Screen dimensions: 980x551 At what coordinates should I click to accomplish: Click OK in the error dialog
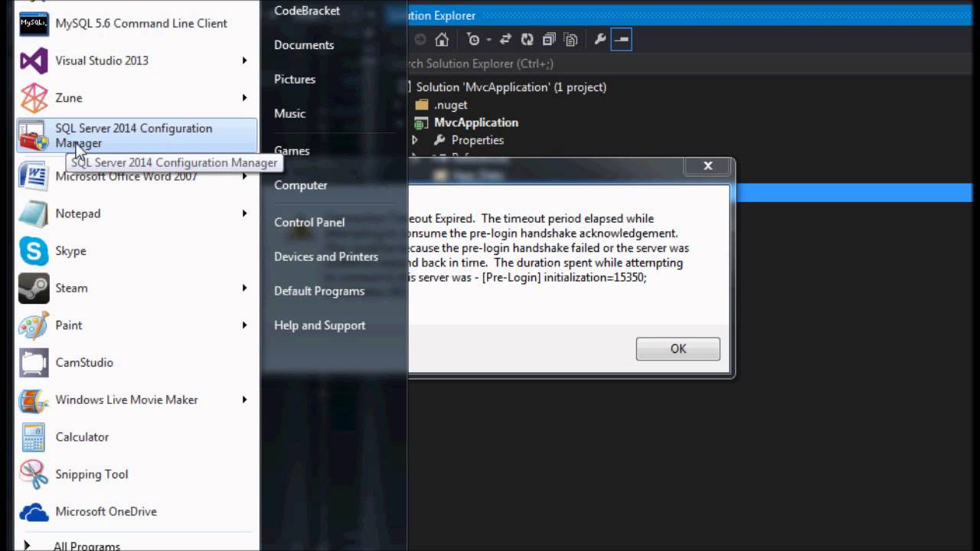678,349
